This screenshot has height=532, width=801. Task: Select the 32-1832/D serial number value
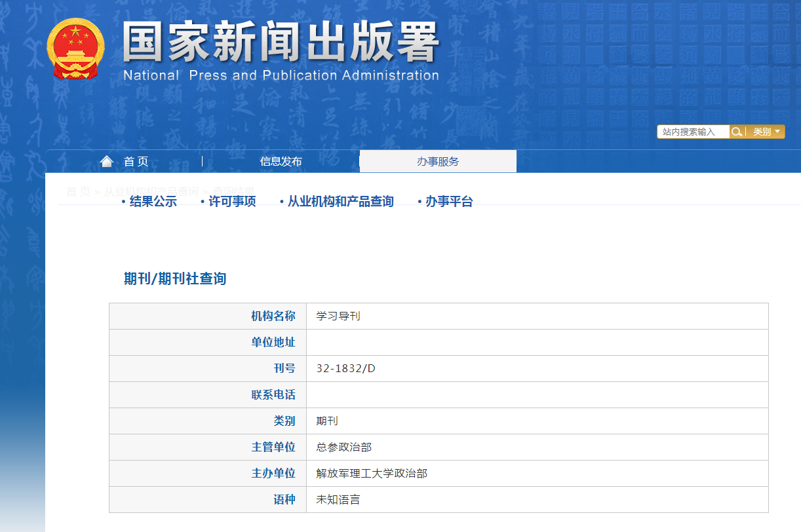345,369
